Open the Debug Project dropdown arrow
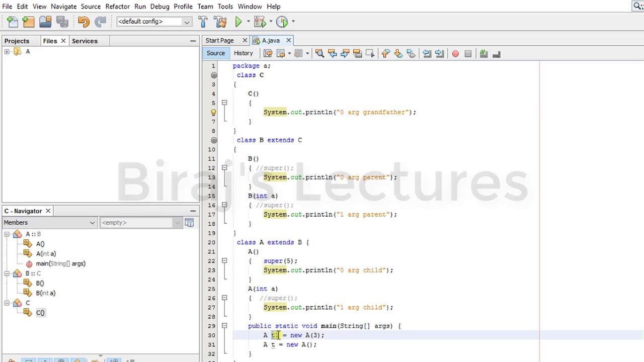The image size is (644, 362). (x=270, y=22)
